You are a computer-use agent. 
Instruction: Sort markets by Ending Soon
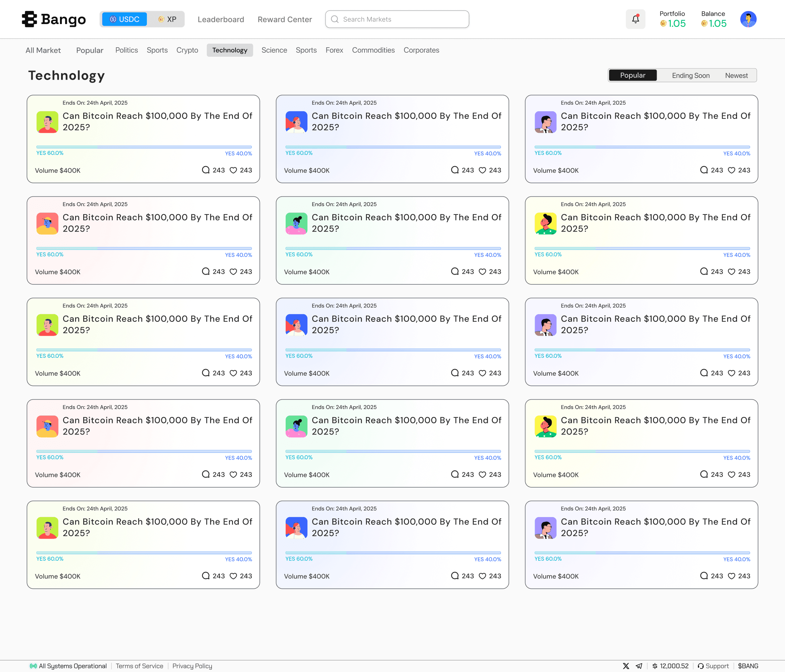click(690, 75)
